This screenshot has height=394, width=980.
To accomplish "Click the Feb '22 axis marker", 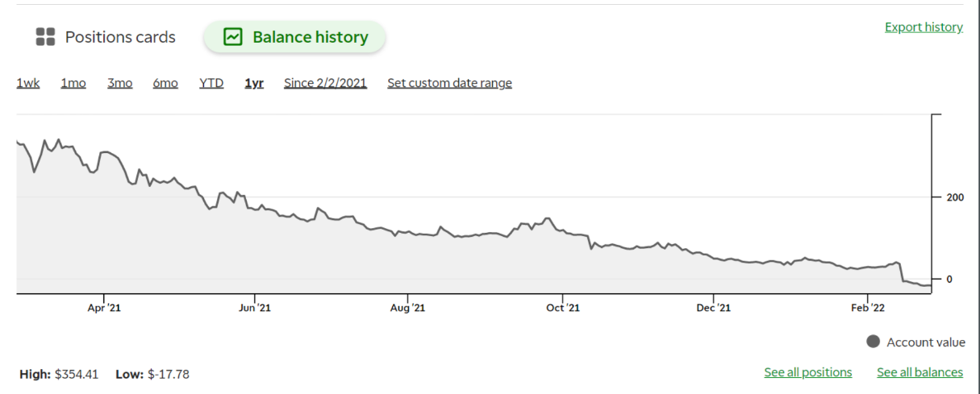I will click(x=868, y=307).
